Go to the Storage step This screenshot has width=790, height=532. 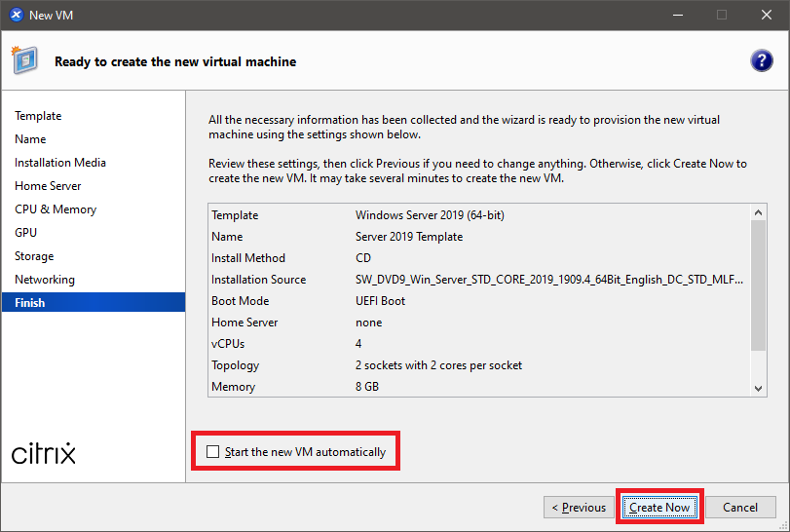coord(34,256)
